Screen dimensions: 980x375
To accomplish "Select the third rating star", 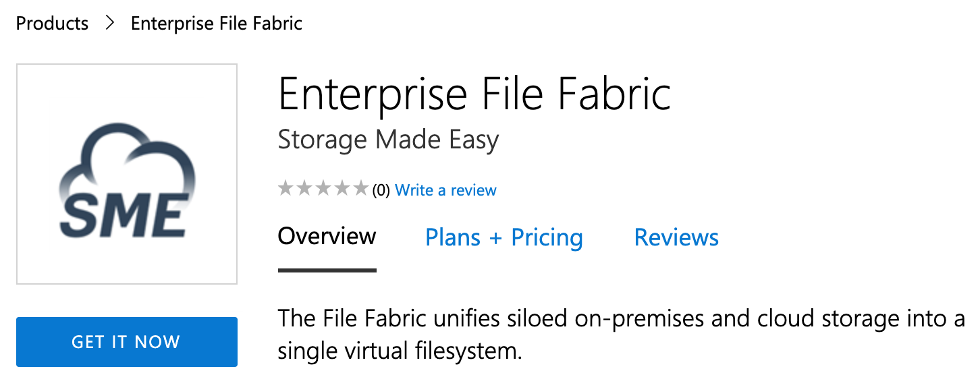I will pos(324,189).
